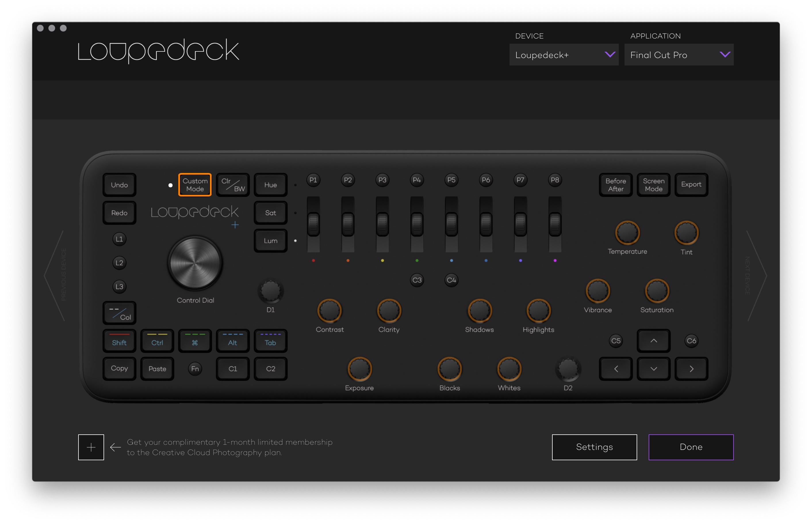Image resolution: width=812 pixels, height=524 pixels.
Task: Expand the Application dropdown Final Cut Pro
Action: point(679,55)
